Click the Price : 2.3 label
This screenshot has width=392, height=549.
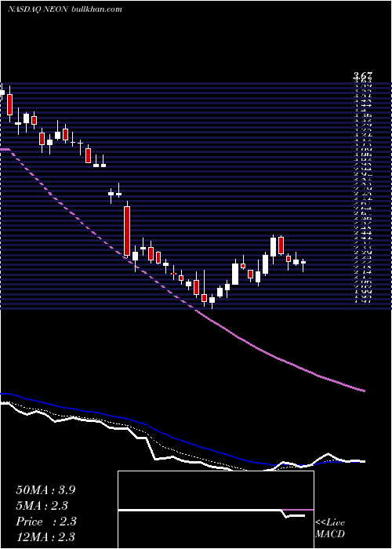click(x=46, y=522)
